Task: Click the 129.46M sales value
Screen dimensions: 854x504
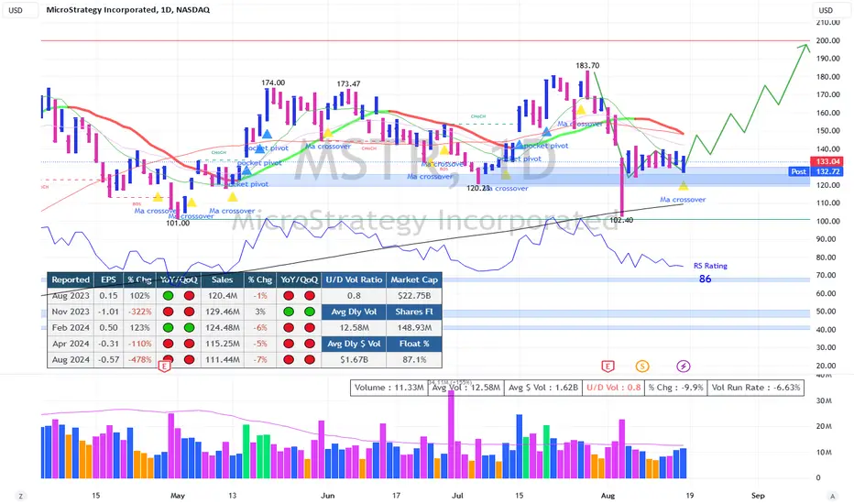Action: (x=223, y=312)
